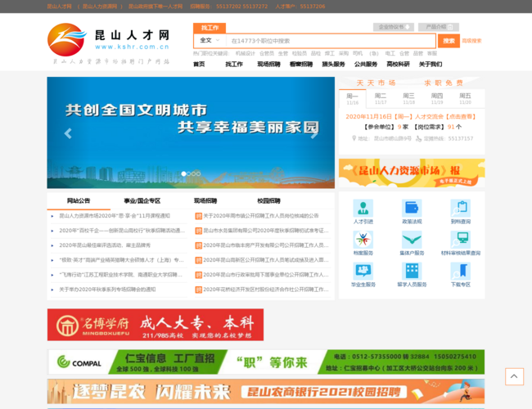532x409 pixels.
Task: Click the back-to-top arrow button
Action: 514,376
